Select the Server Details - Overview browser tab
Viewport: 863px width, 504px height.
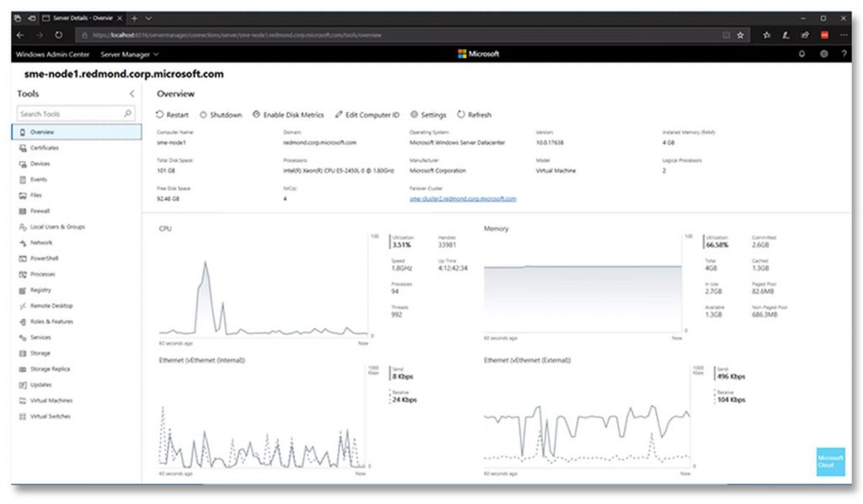(83, 19)
